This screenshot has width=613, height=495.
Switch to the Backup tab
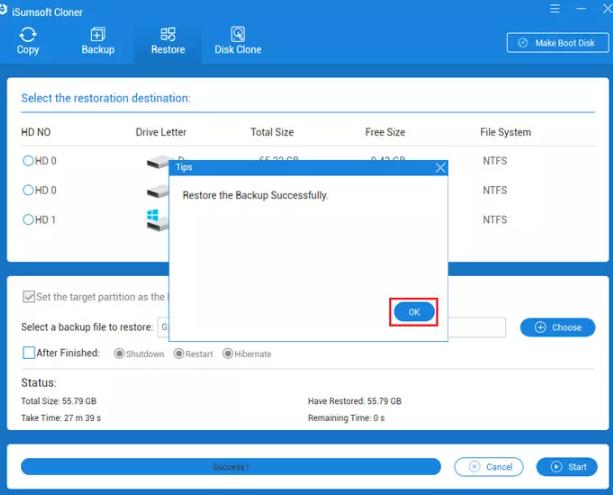(x=98, y=41)
